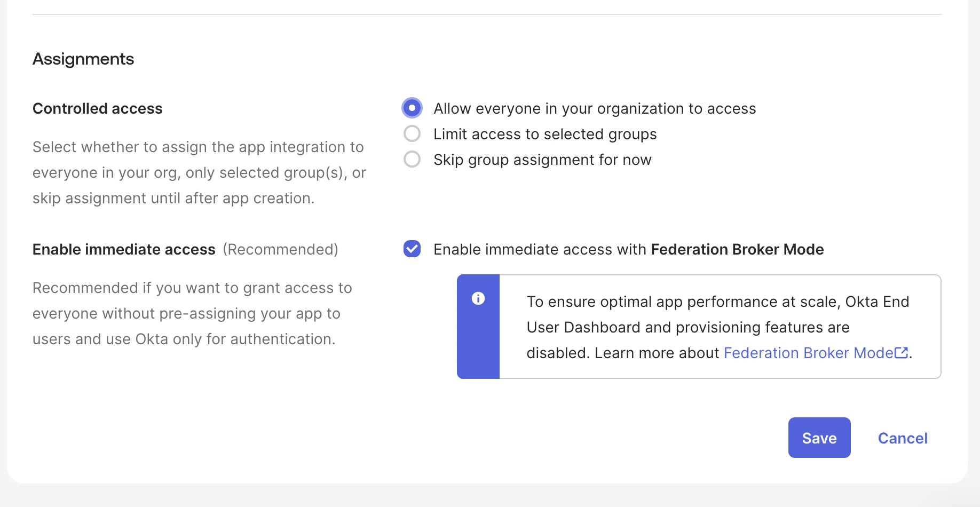Click the external link icon after Federation Broker Mode
This screenshot has height=507, width=980.
[x=902, y=353]
